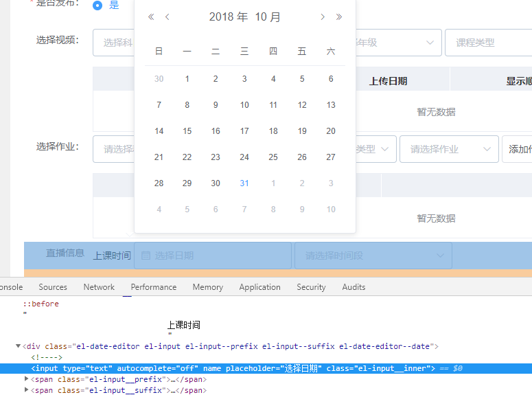532x395 pixels.
Task: Pick date 28 on Sunday
Action: [159, 183]
